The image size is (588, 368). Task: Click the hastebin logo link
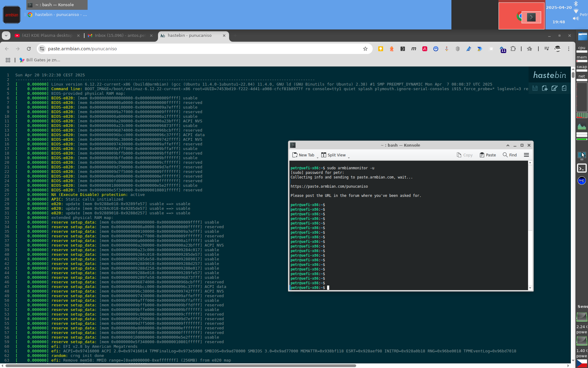[549, 75]
